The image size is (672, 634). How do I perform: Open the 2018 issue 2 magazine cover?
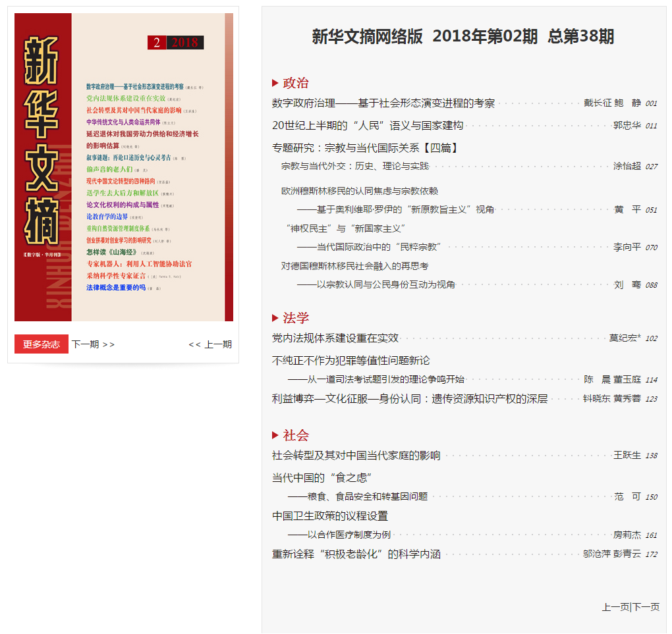pyautogui.click(x=124, y=167)
